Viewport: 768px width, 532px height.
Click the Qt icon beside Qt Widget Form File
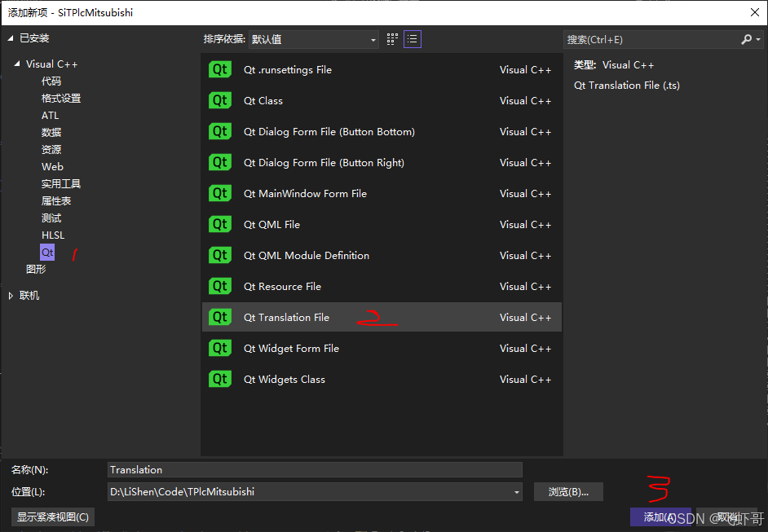click(x=220, y=348)
